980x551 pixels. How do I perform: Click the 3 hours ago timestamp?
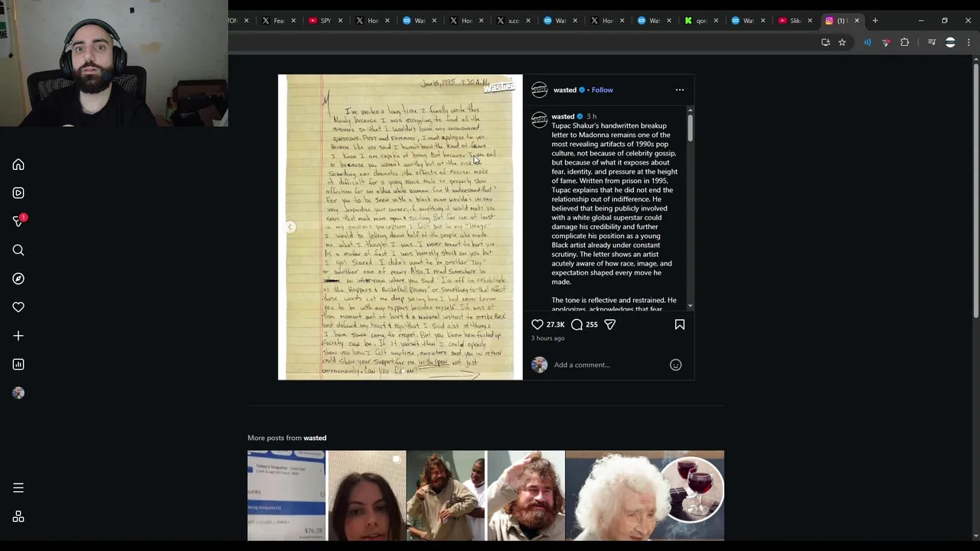[x=547, y=338]
